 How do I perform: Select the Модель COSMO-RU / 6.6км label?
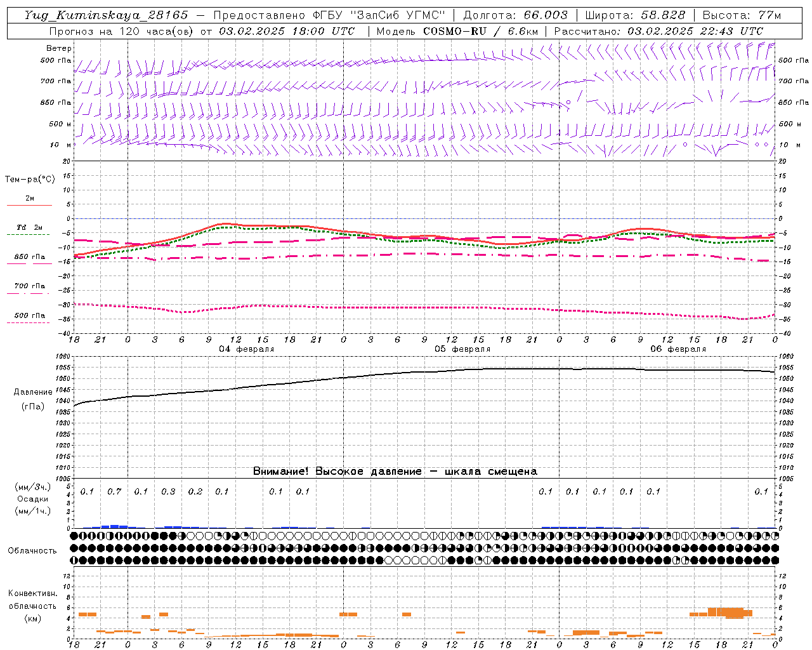tap(457, 31)
